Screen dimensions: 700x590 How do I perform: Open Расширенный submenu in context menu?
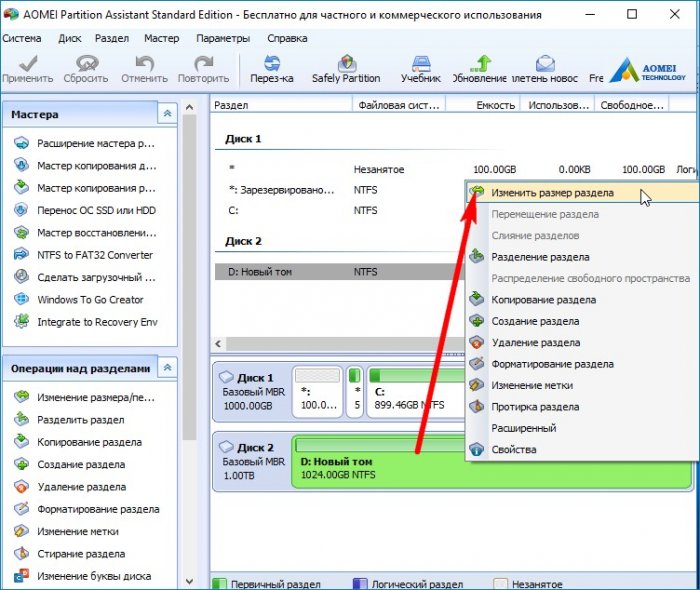click(x=582, y=428)
